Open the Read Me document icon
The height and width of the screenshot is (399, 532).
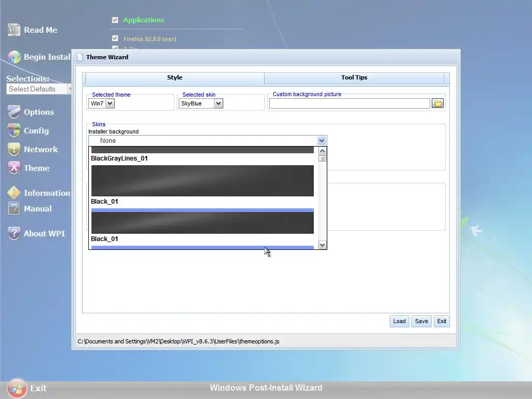[14, 30]
